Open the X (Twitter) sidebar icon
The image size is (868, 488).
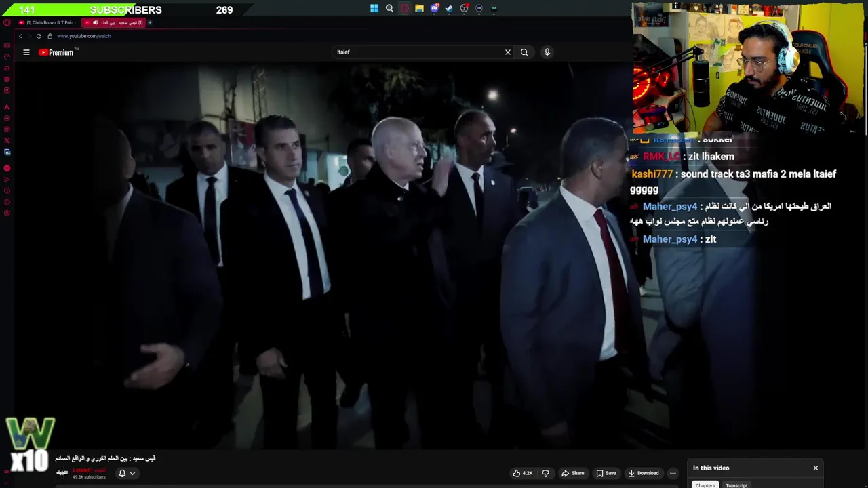tap(7, 141)
